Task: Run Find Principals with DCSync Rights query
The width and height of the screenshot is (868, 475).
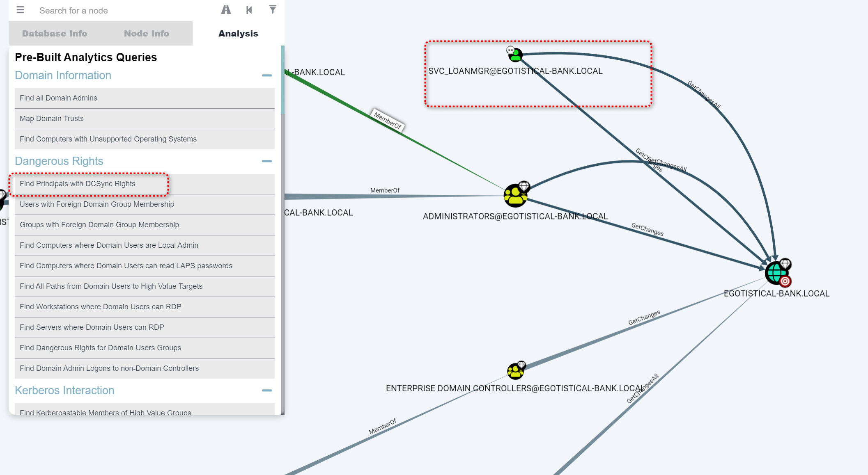Action: click(x=145, y=184)
